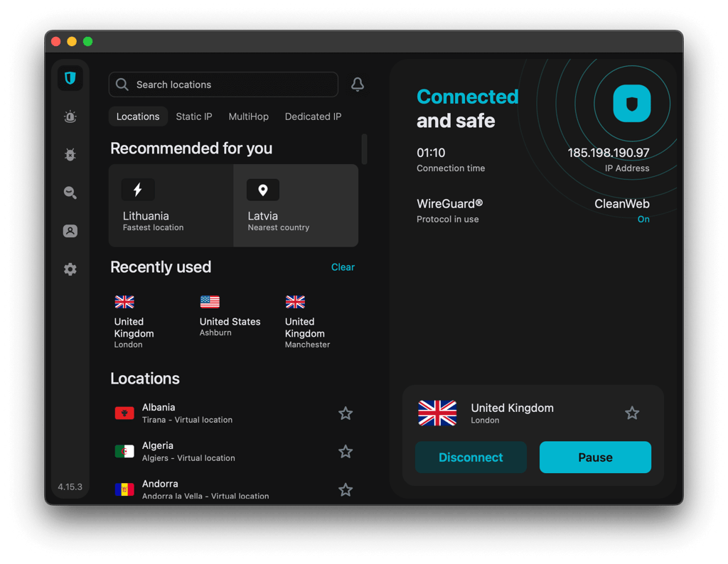Open the Surfshark VPN shield sidebar icon
The width and height of the screenshot is (728, 564).
[70, 78]
